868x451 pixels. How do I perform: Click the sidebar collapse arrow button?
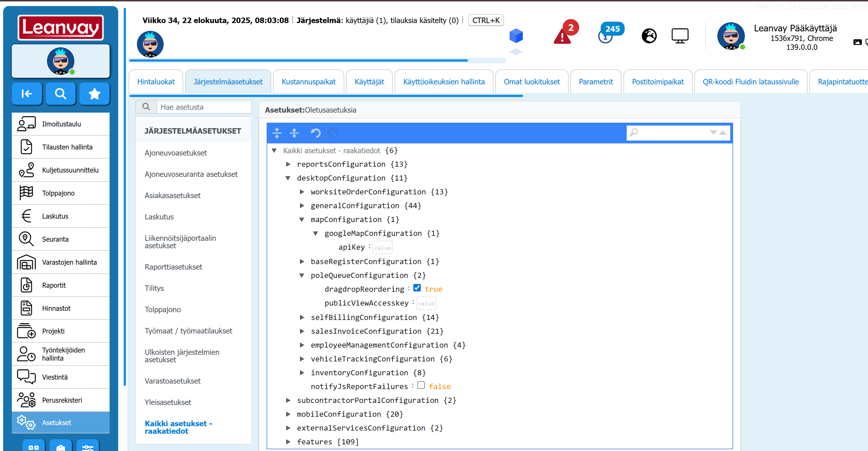tap(27, 93)
